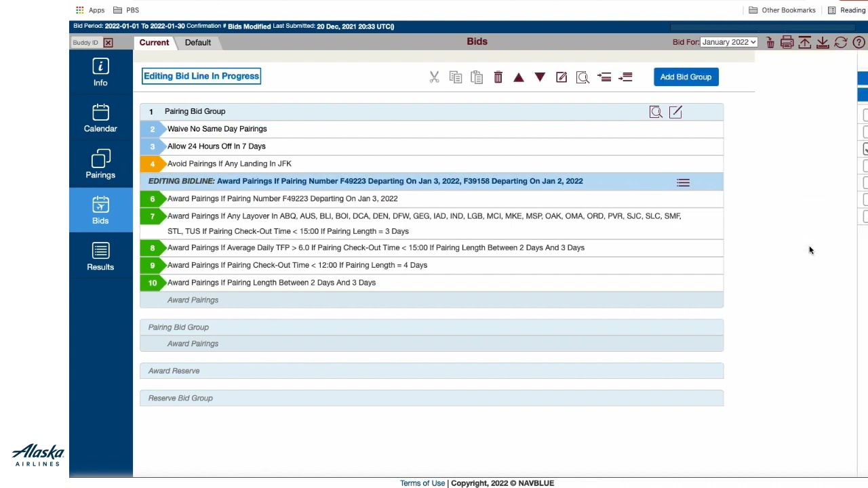This screenshot has height=488, width=868.
Task: Select row 7 Award Pairings If Any Layover
Action: pos(431,224)
